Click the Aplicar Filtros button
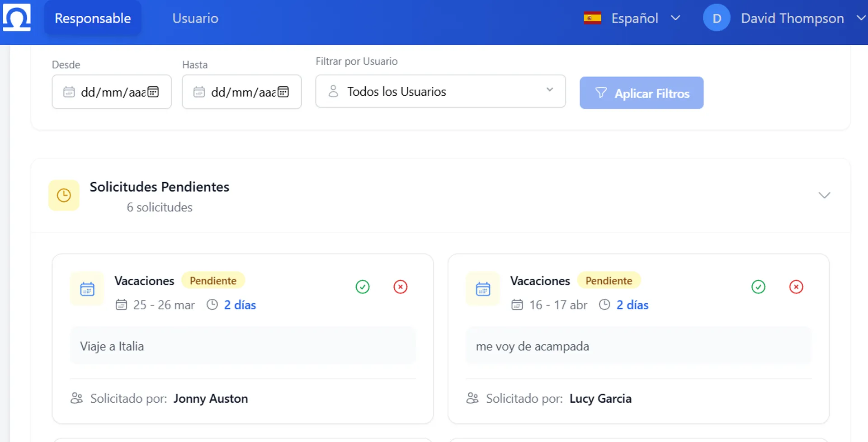Screen dimensions: 868x442 coord(641,93)
